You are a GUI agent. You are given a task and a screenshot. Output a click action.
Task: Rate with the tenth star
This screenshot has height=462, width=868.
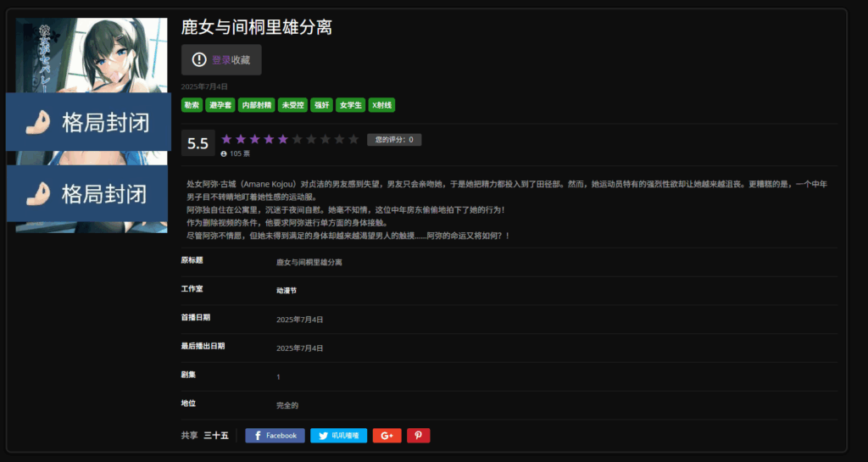tap(353, 139)
